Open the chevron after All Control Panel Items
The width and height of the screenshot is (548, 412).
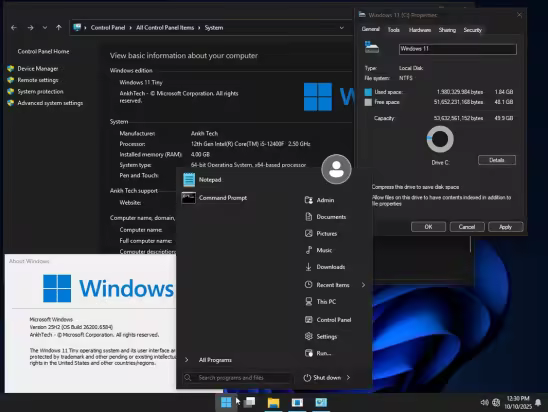point(199,28)
